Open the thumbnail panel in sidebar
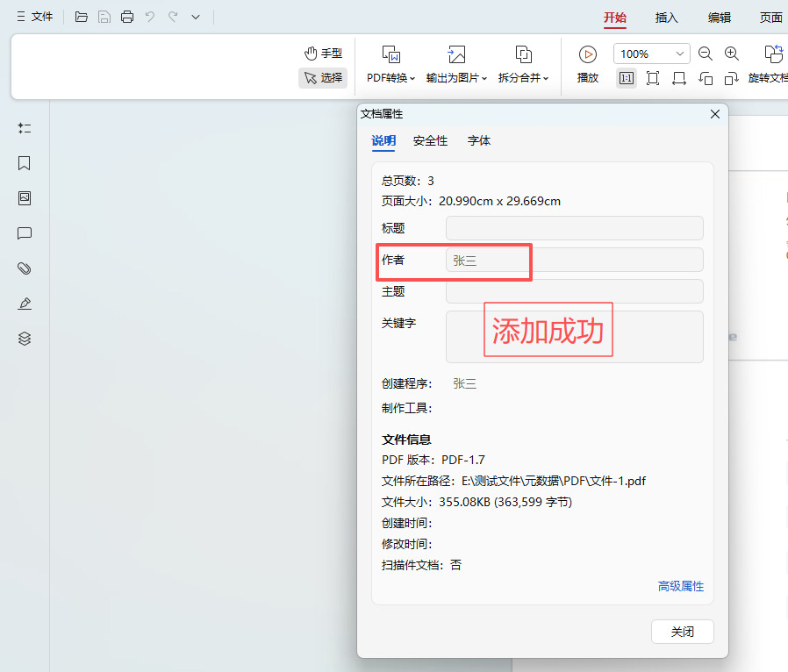The width and height of the screenshot is (788, 672). coord(24,198)
